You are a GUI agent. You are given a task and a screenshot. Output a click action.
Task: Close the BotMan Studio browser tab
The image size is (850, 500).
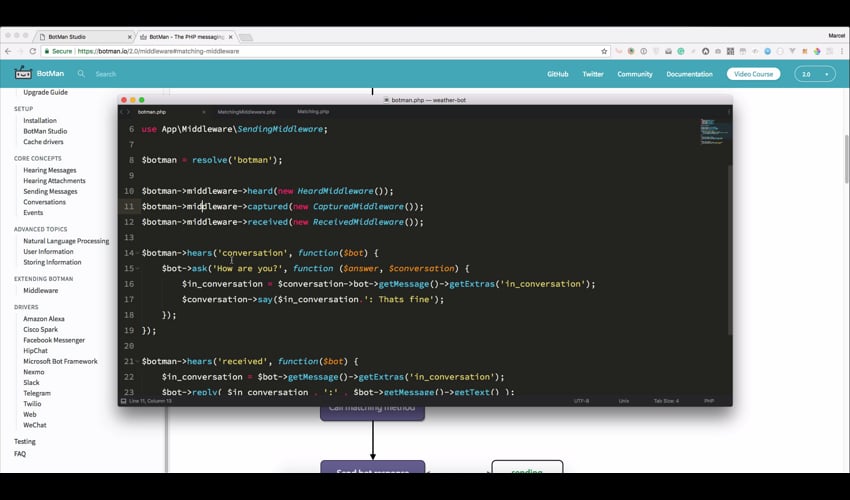pyautogui.click(x=130, y=37)
